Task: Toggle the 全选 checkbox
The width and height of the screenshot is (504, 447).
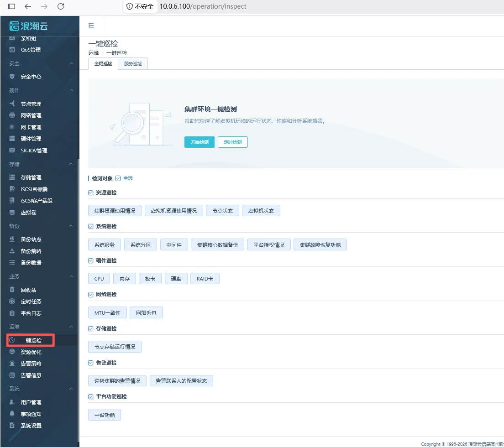Action: [118, 178]
